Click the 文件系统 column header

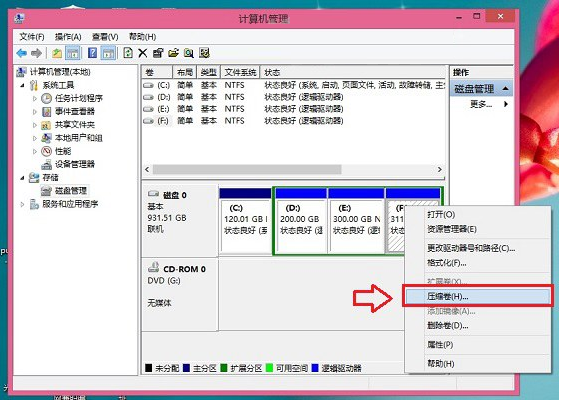point(240,73)
